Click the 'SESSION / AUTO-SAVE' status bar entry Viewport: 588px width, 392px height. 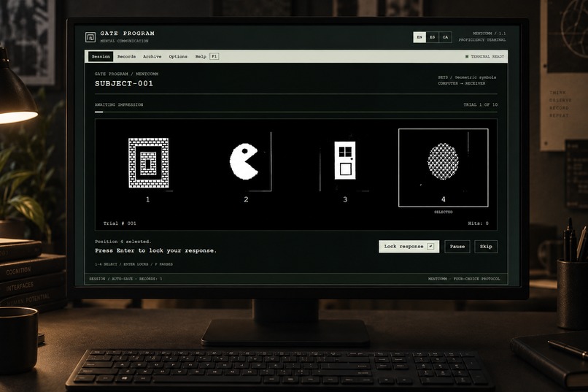pos(125,279)
